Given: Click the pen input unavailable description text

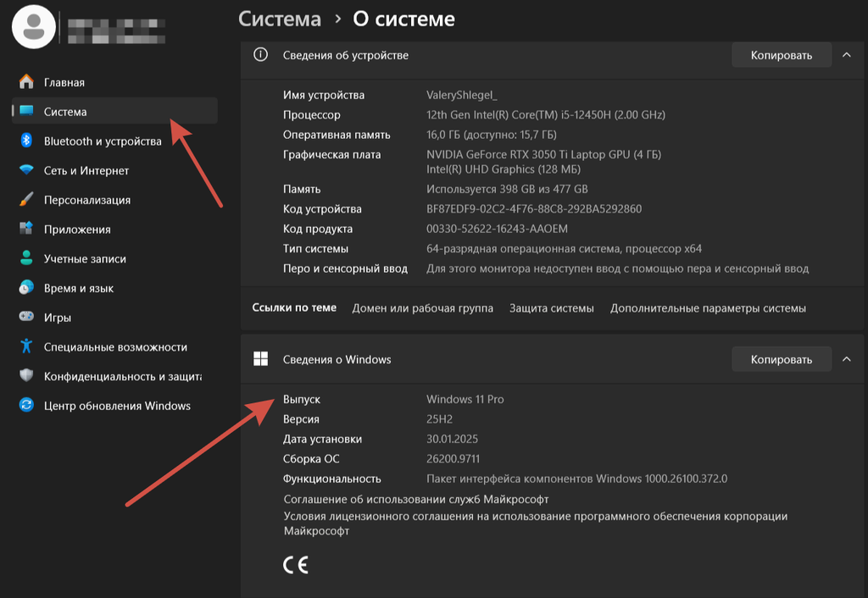Looking at the screenshot, I should (617, 269).
